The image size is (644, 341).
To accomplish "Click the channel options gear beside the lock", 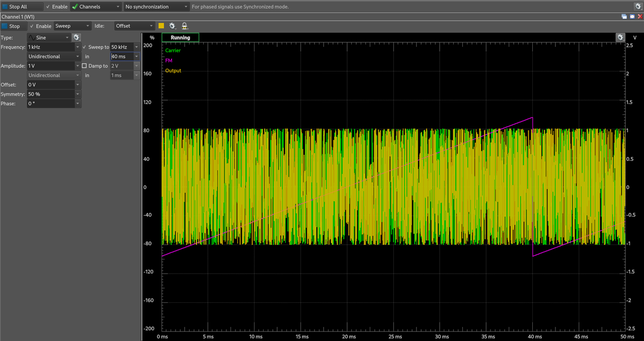I will click(x=173, y=26).
